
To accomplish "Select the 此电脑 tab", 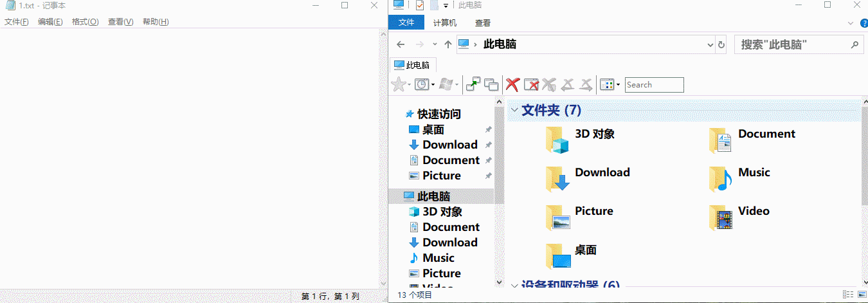I will click(x=412, y=65).
